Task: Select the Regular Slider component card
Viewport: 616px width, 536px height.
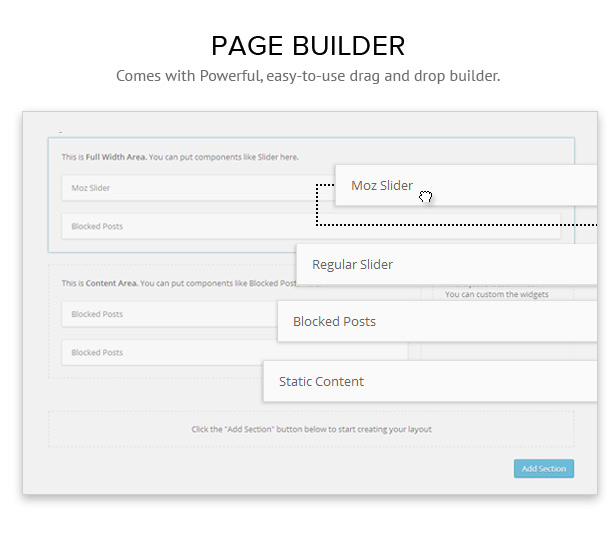Action: (447, 264)
